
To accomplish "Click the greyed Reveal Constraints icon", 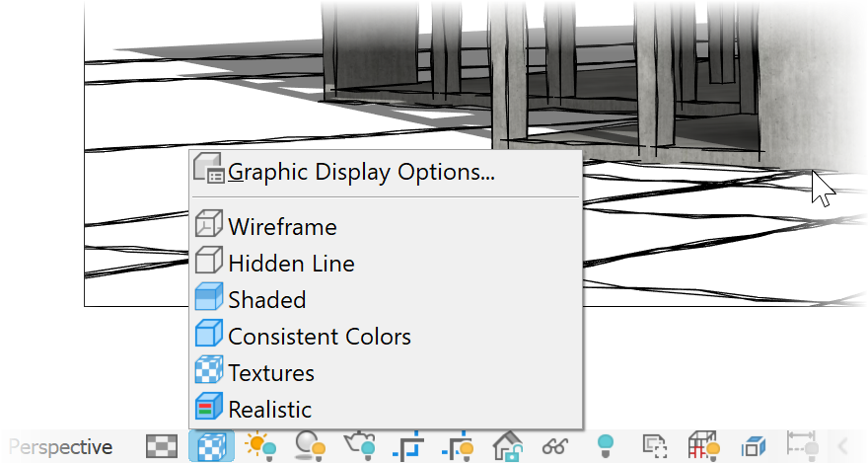I will pos(802,444).
